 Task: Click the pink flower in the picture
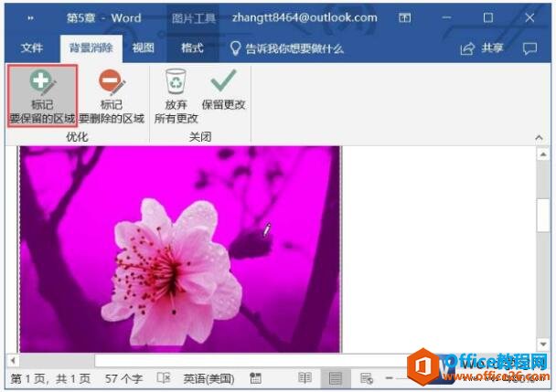(x=174, y=273)
